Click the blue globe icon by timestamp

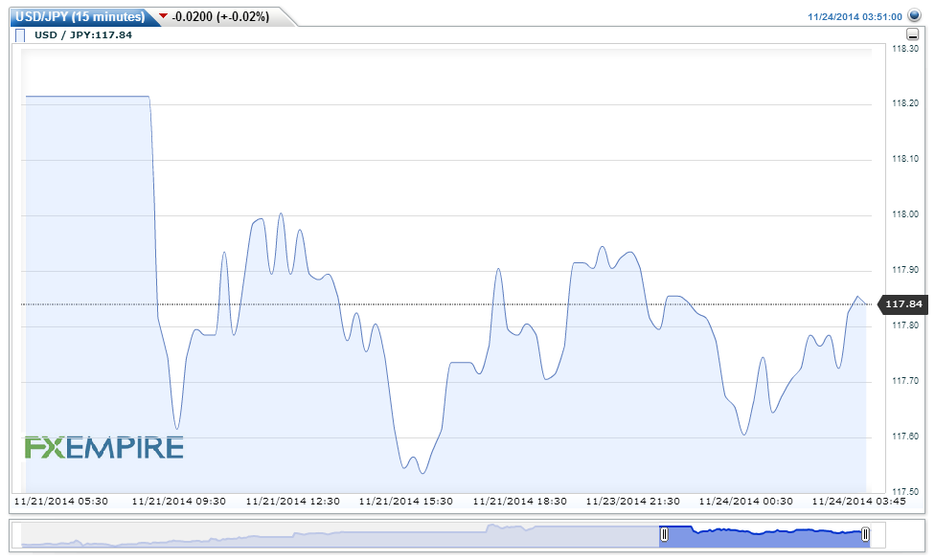tap(914, 15)
